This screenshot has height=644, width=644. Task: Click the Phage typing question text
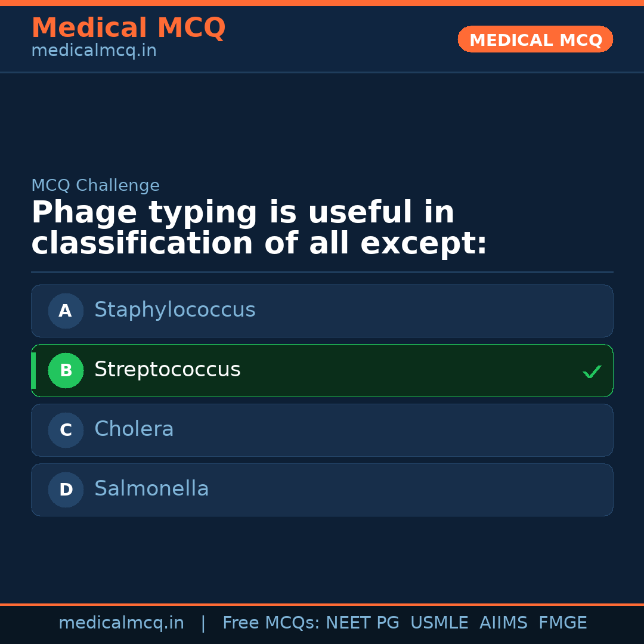tap(259, 228)
